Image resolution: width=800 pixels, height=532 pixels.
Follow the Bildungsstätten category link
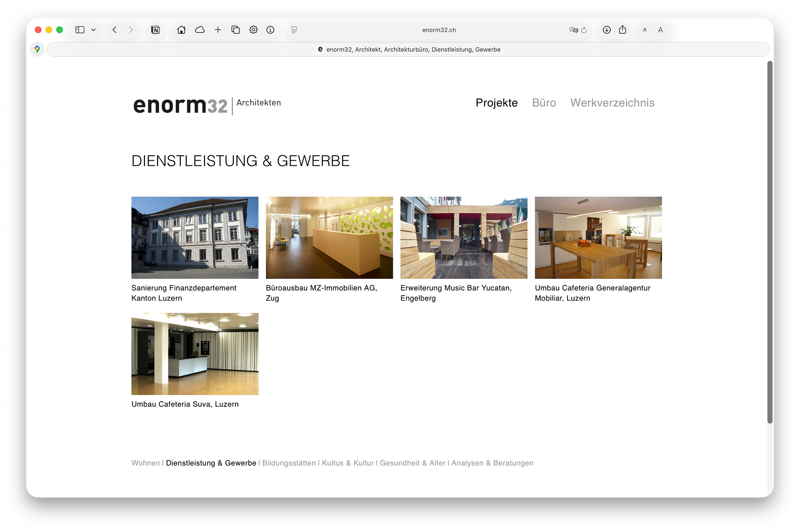[x=289, y=463]
